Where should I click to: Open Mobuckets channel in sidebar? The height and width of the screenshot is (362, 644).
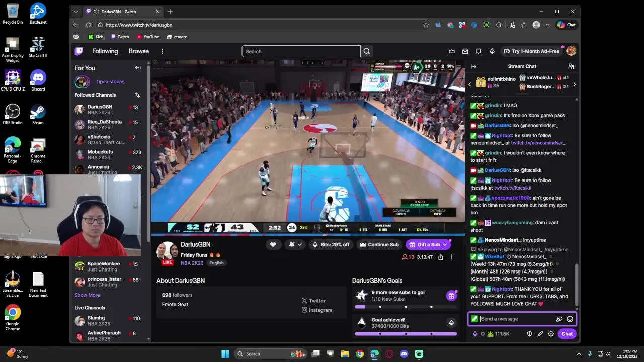[x=108, y=155]
